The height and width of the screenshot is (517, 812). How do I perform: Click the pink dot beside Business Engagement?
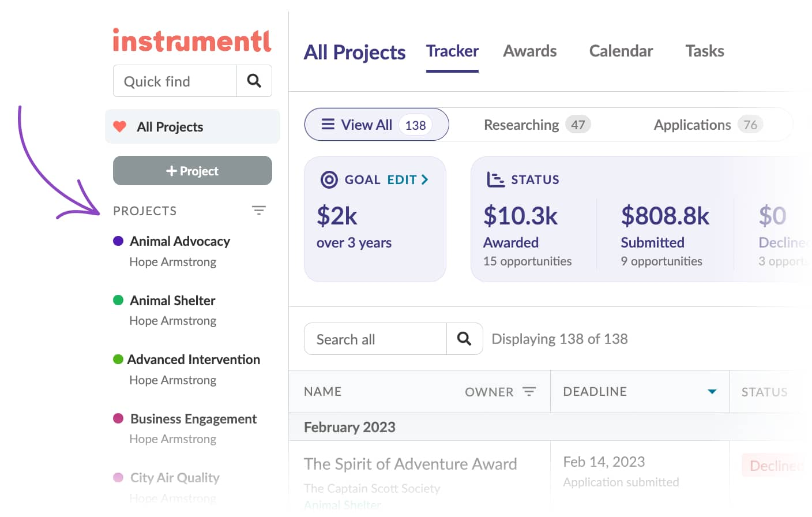[118, 418]
